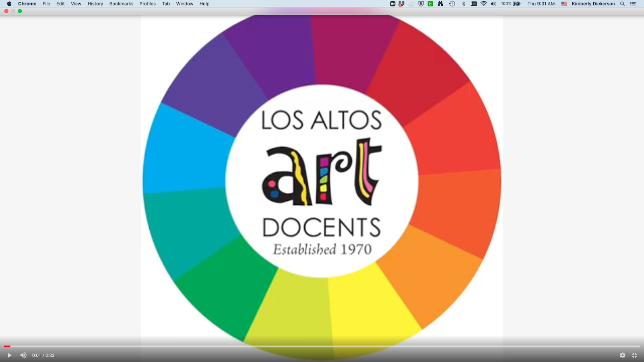Open the Chrome app menu
Viewport: 644px width, 362px height.
[x=27, y=4]
